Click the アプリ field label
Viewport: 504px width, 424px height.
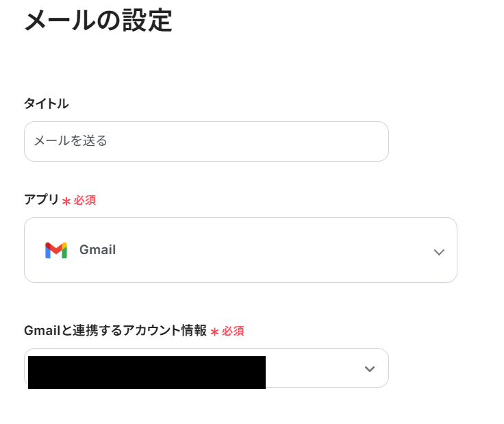tap(41, 200)
